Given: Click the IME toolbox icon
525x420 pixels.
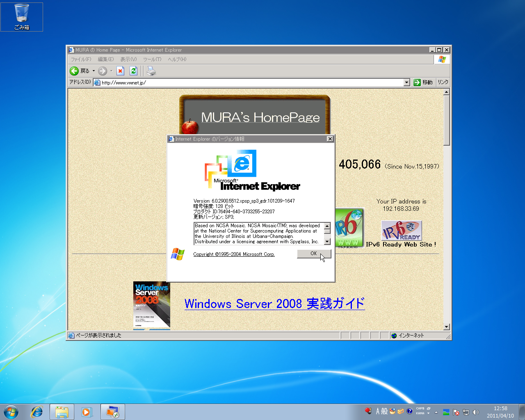Looking at the screenshot, I should pyautogui.click(x=401, y=411).
